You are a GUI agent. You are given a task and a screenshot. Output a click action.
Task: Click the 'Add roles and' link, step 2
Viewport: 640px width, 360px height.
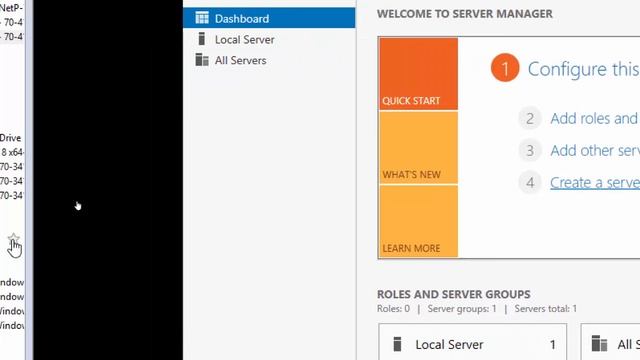point(595,118)
